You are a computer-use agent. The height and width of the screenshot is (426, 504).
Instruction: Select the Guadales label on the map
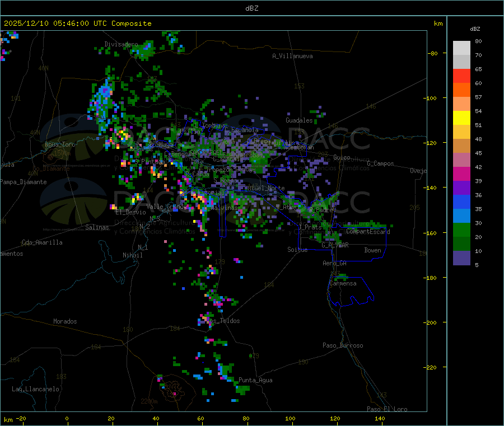pyautogui.click(x=299, y=120)
